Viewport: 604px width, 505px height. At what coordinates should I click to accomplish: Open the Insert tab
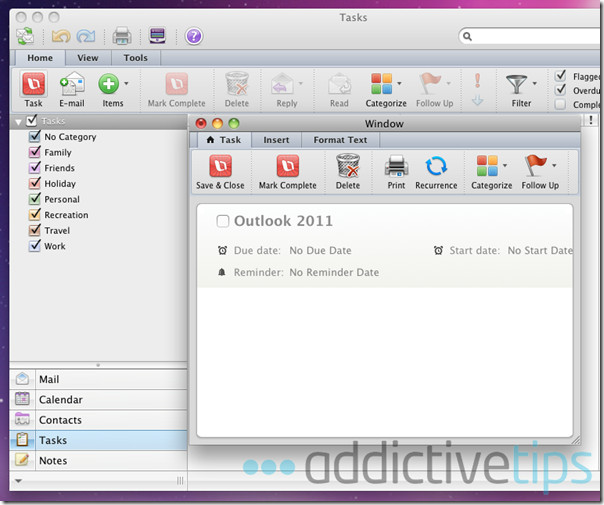(x=276, y=140)
